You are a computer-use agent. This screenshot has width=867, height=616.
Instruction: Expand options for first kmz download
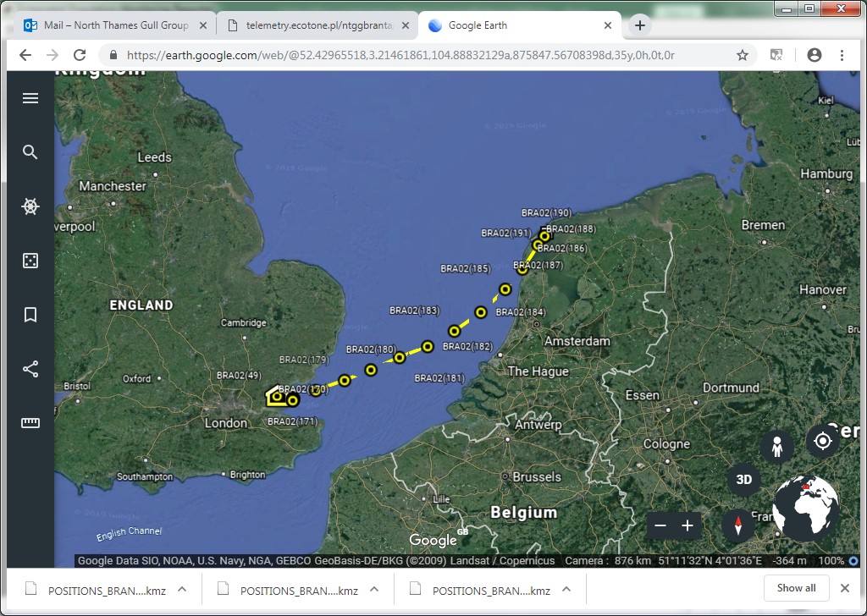click(182, 590)
